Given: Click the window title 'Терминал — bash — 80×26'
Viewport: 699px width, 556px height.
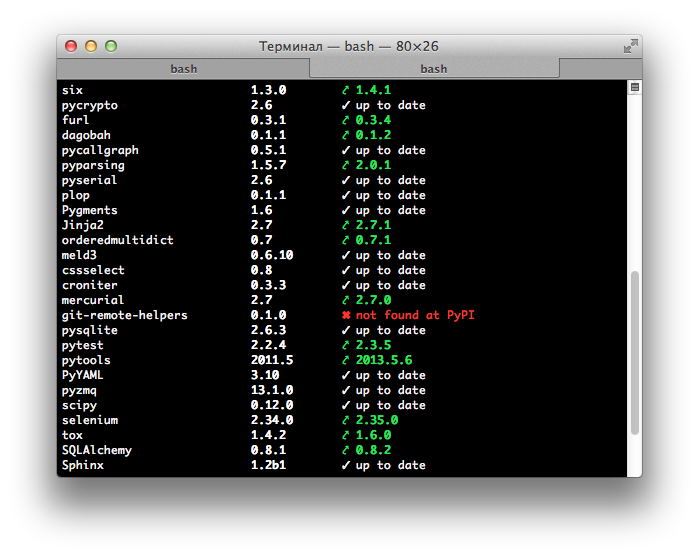Looking at the screenshot, I should [349, 46].
